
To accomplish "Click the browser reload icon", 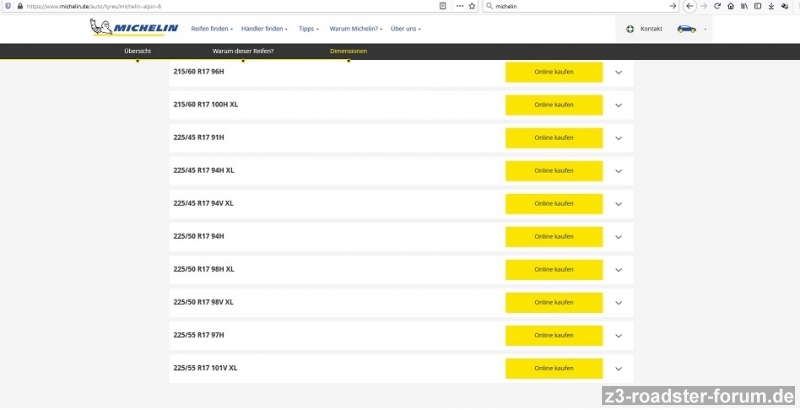I will point(718,6).
